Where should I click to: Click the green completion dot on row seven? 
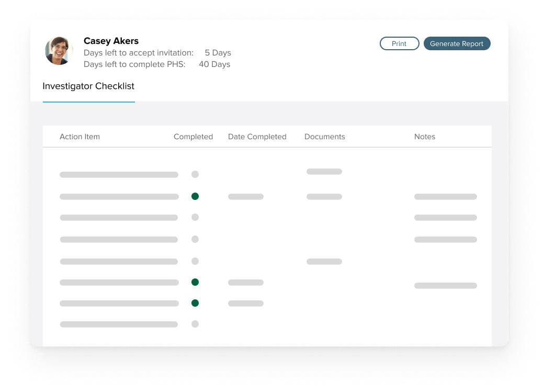click(x=195, y=303)
